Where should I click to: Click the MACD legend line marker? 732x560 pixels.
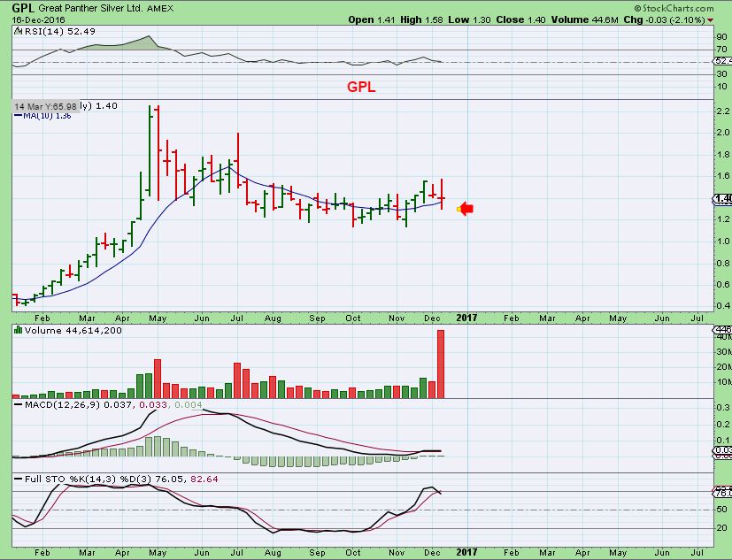click(x=19, y=404)
